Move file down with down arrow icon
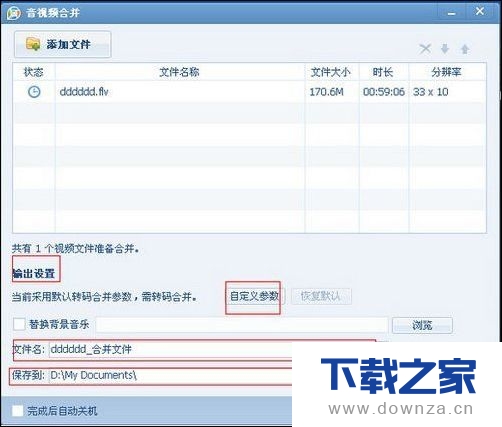This screenshot has height=427, width=502. pyautogui.click(x=445, y=49)
